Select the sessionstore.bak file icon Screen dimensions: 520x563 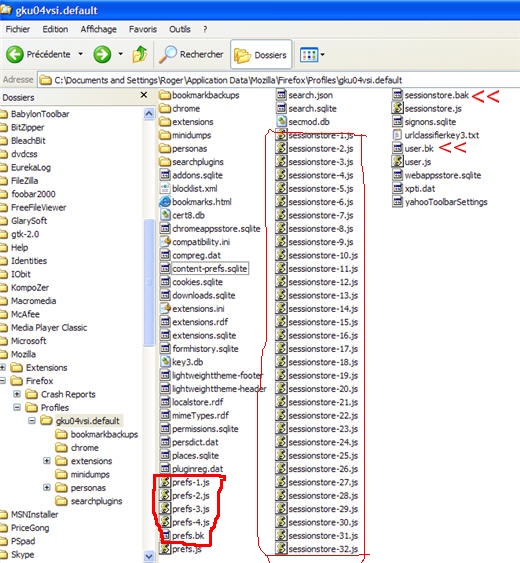pyautogui.click(x=397, y=95)
